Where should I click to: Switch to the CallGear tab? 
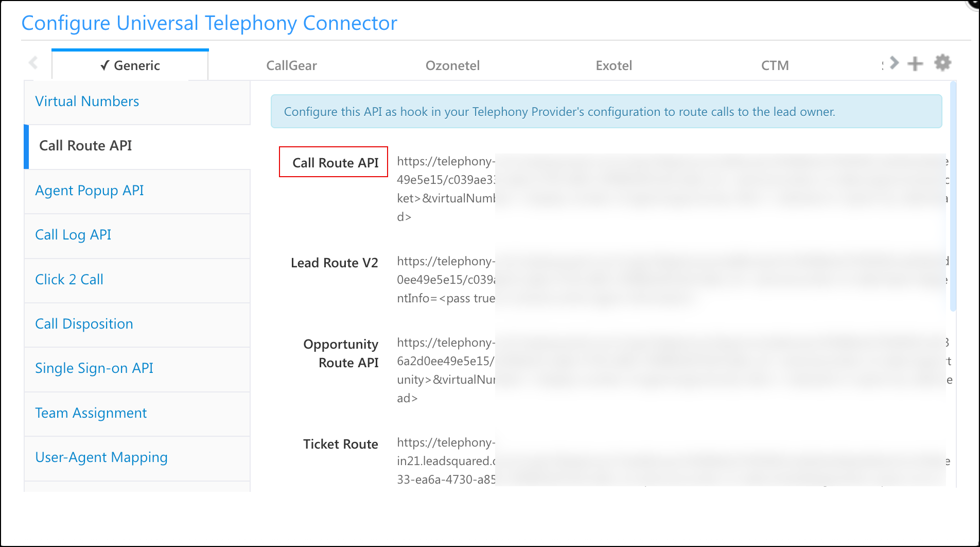click(x=291, y=65)
